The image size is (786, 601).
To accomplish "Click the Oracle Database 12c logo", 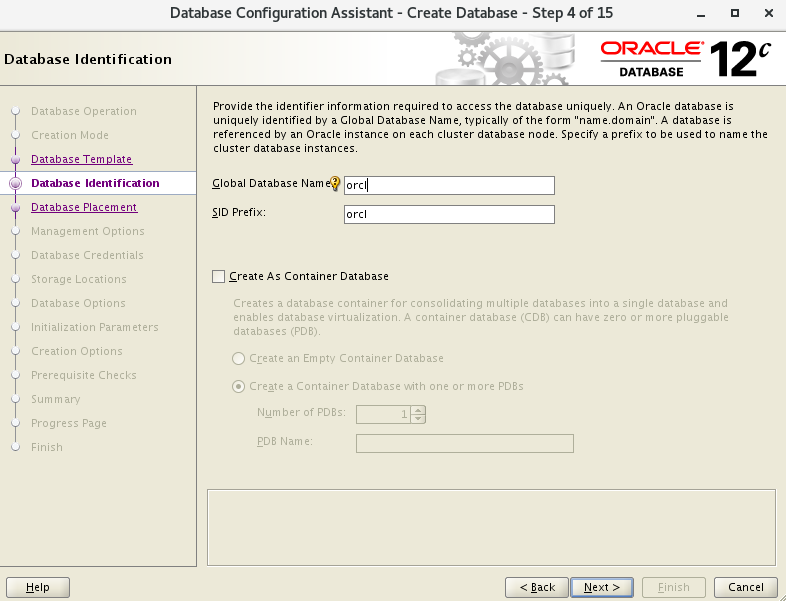I will [x=685, y=59].
